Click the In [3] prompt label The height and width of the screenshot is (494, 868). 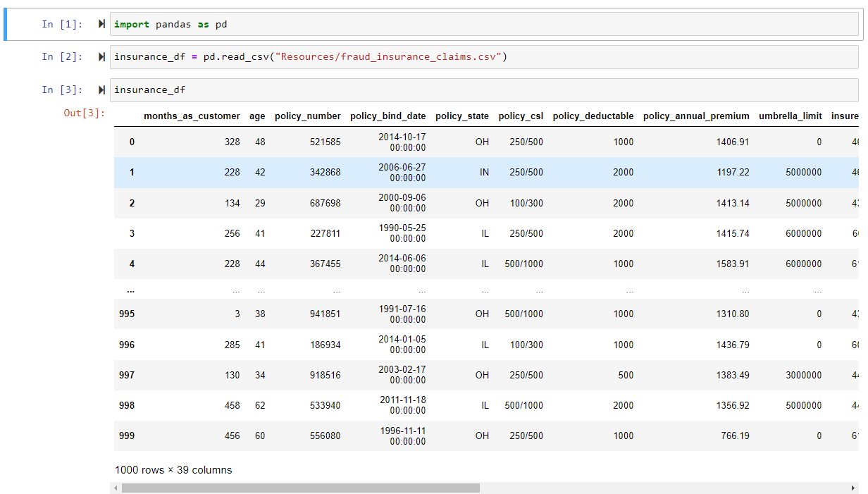(x=62, y=89)
